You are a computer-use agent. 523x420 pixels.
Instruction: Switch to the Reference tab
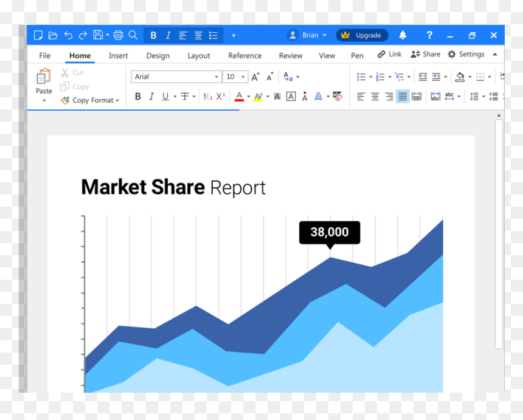[245, 56]
